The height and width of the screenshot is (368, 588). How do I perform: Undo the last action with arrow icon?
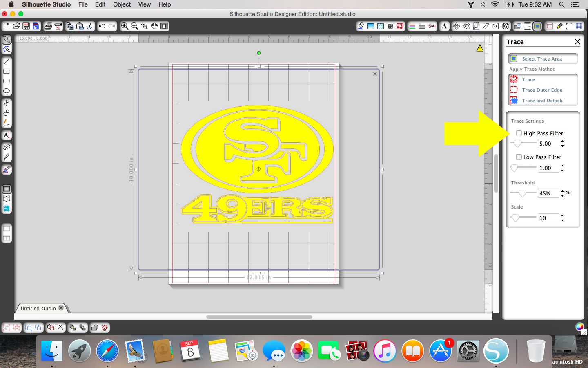(102, 26)
